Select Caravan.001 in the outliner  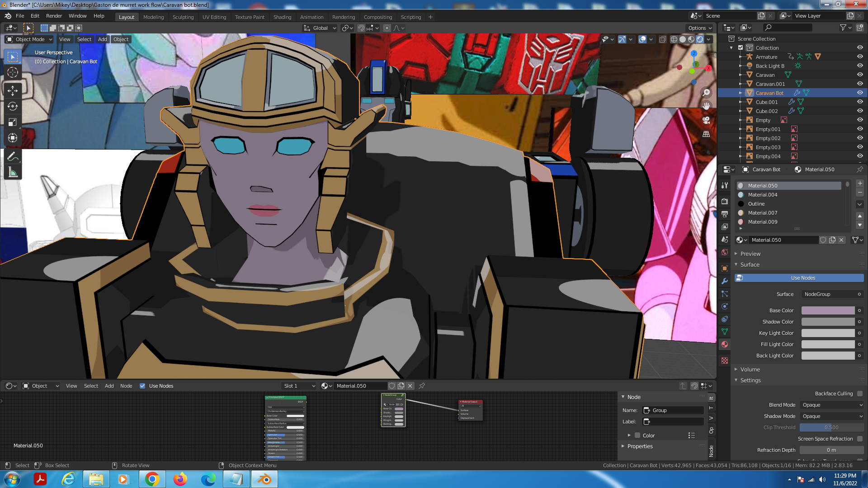click(x=770, y=84)
